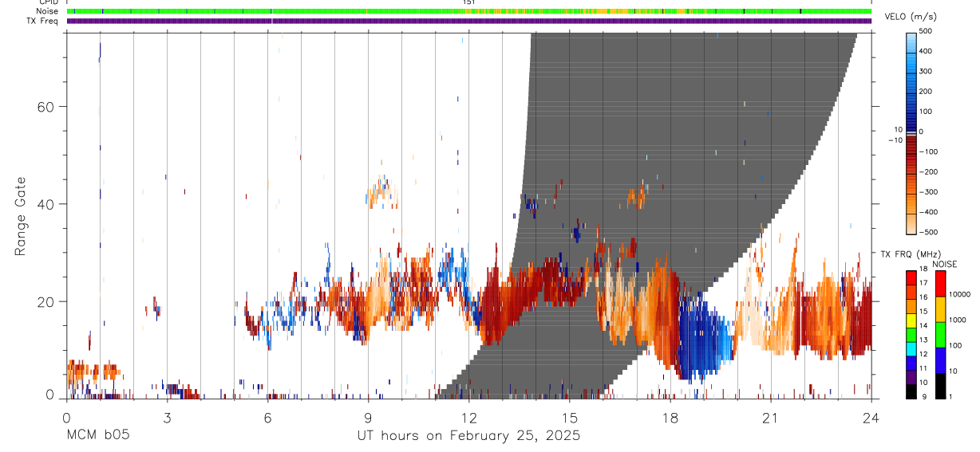Click hour tick '12' on time axis

tap(468, 417)
